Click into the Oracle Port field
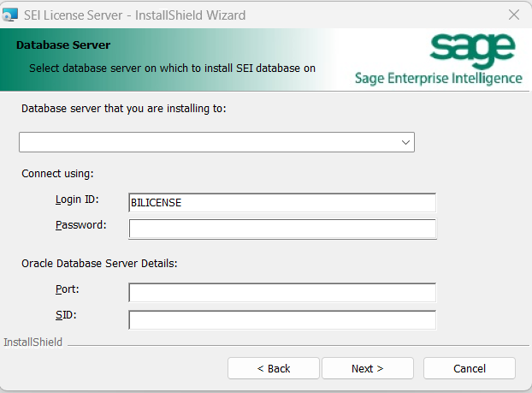This screenshot has height=393, width=532. [282, 293]
